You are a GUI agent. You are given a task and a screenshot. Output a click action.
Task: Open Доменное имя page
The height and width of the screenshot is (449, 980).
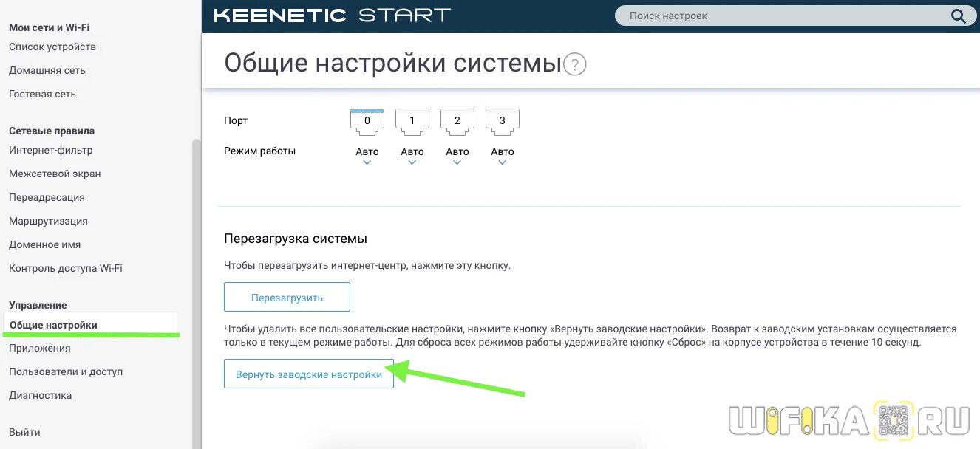point(45,244)
